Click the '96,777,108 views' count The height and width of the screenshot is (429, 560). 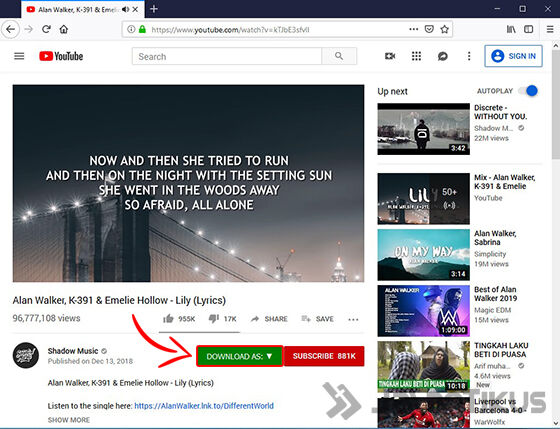click(x=46, y=318)
